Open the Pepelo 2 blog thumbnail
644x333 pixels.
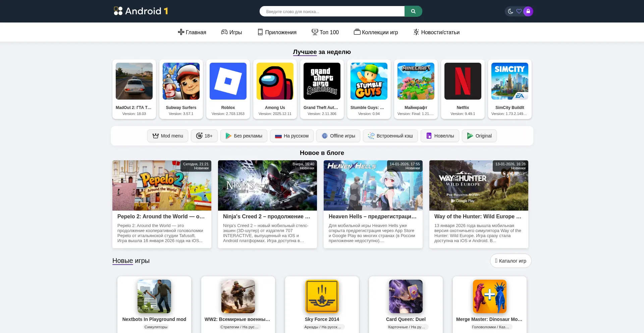pyautogui.click(x=162, y=185)
